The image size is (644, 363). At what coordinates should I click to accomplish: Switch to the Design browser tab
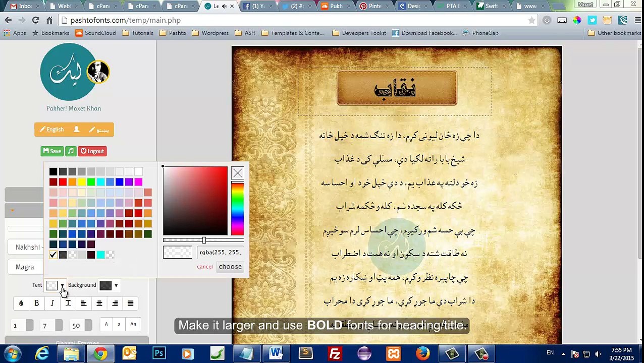413,6
